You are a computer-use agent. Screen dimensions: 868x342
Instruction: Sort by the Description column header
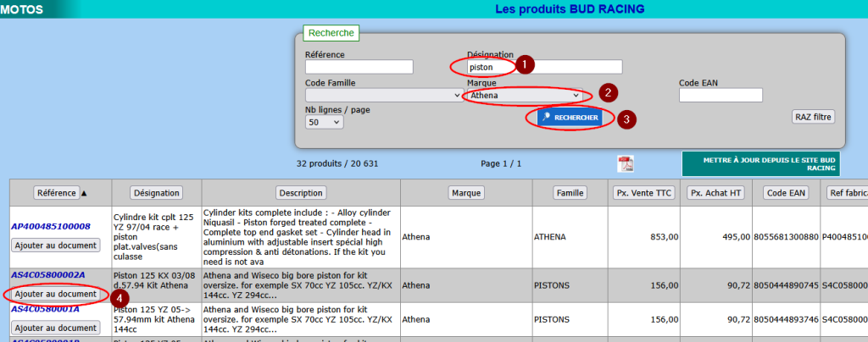pos(301,193)
